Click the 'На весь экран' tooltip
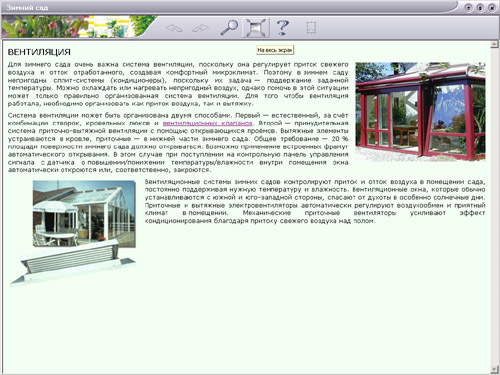This screenshot has height=375, width=500. 275,50
